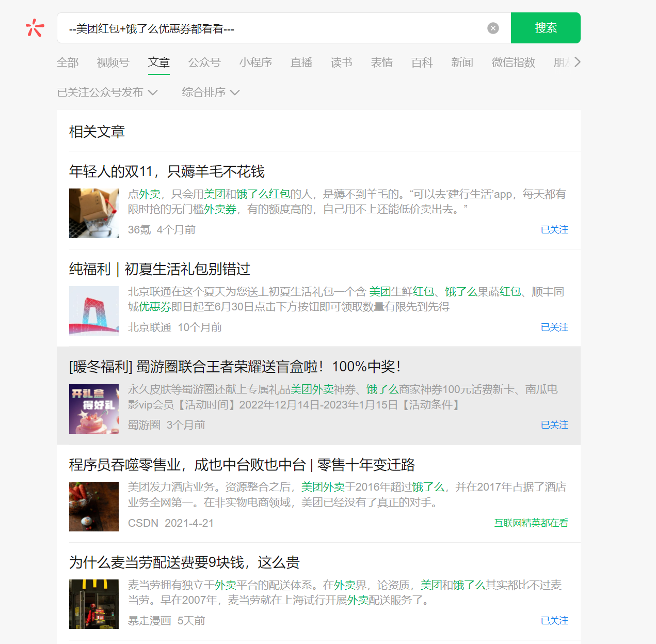Image resolution: width=656 pixels, height=644 pixels.
Task: Open the 公众号 tab
Action: pyautogui.click(x=204, y=62)
